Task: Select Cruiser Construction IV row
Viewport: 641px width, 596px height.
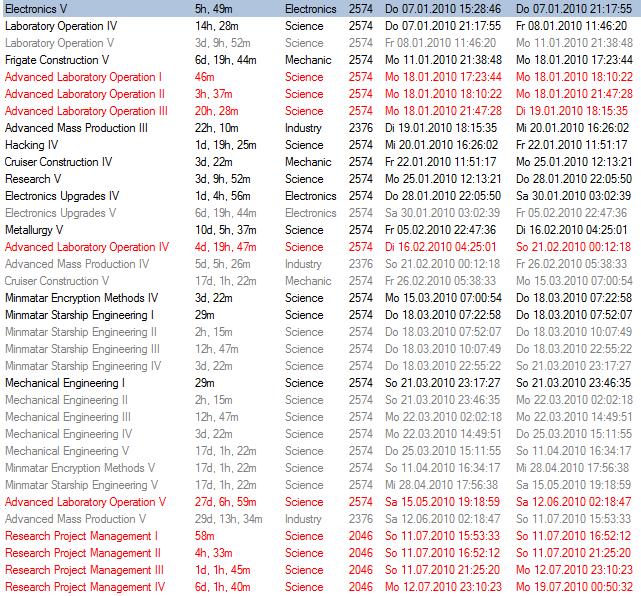Action: pos(322,162)
